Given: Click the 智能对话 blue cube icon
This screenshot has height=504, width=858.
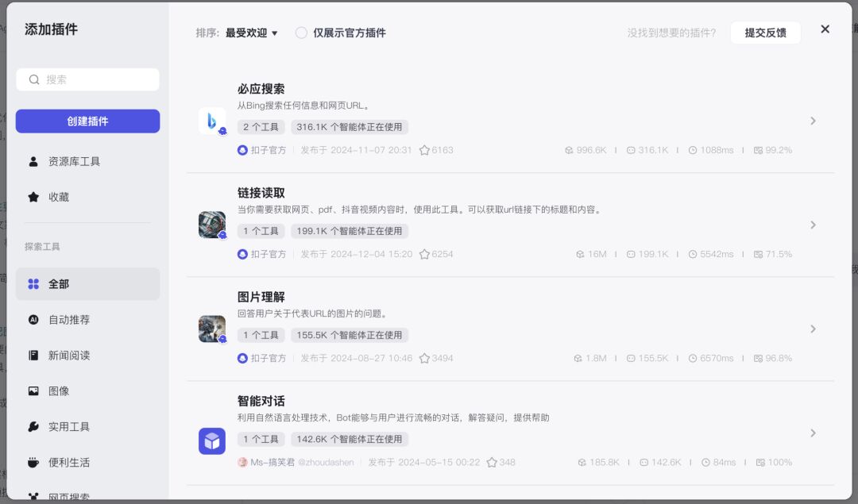Looking at the screenshot, I should pos(212,441).
